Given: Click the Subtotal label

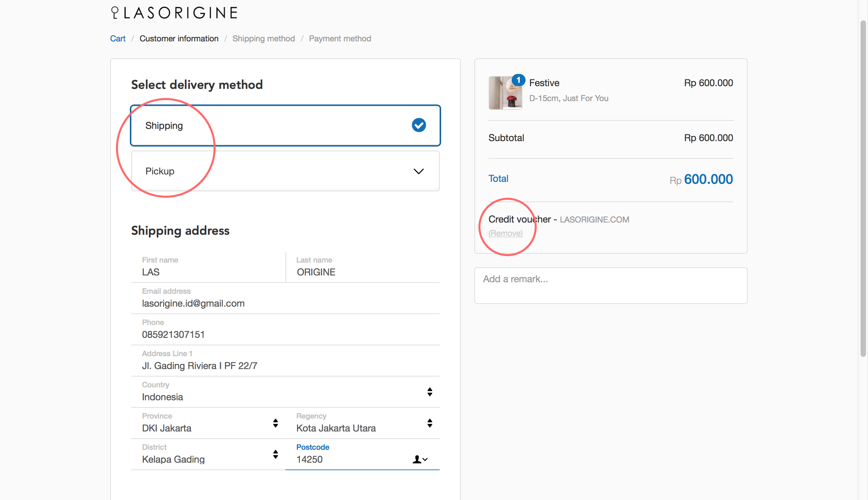Looking at the screenshot, I should [506, 138].
